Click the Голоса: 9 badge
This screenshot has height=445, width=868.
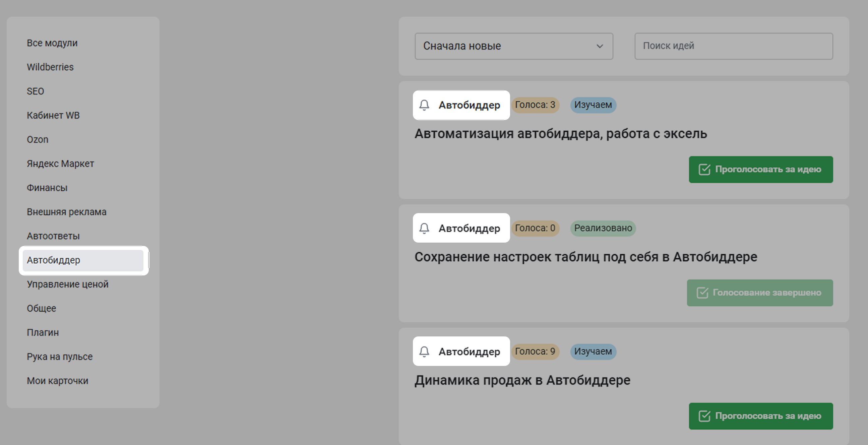[535, 352]
